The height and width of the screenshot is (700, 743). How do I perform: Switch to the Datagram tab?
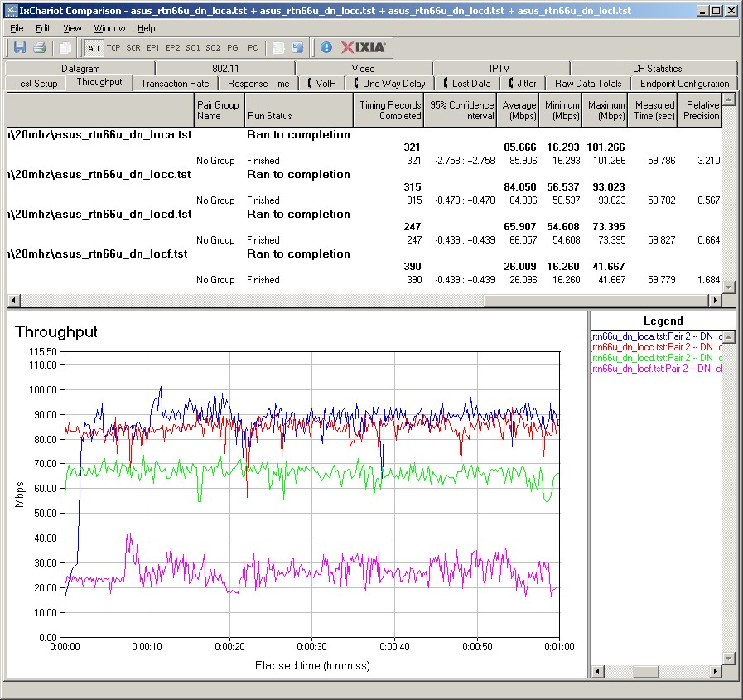click(80, 69)
